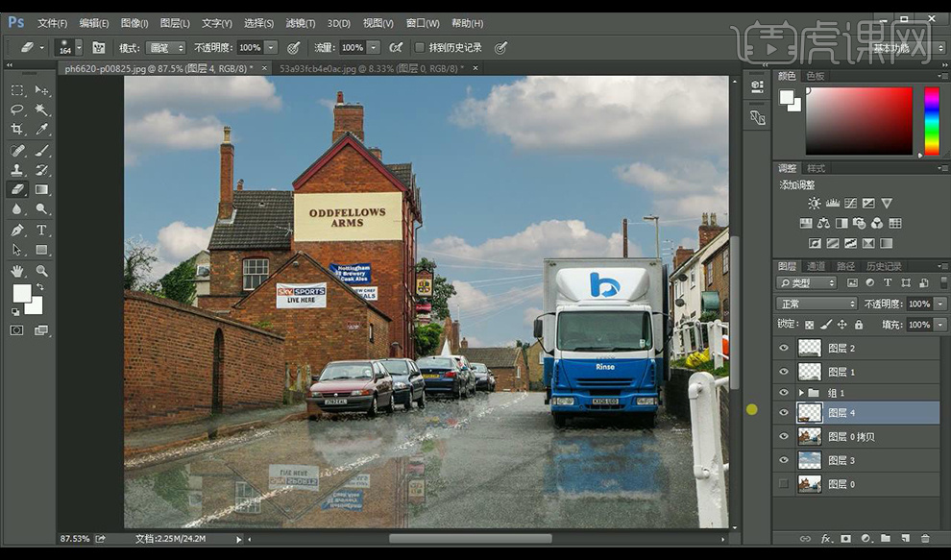The image size is (951, 560).
Task: Hide layer 图层 2
Action: pos(784,348)
